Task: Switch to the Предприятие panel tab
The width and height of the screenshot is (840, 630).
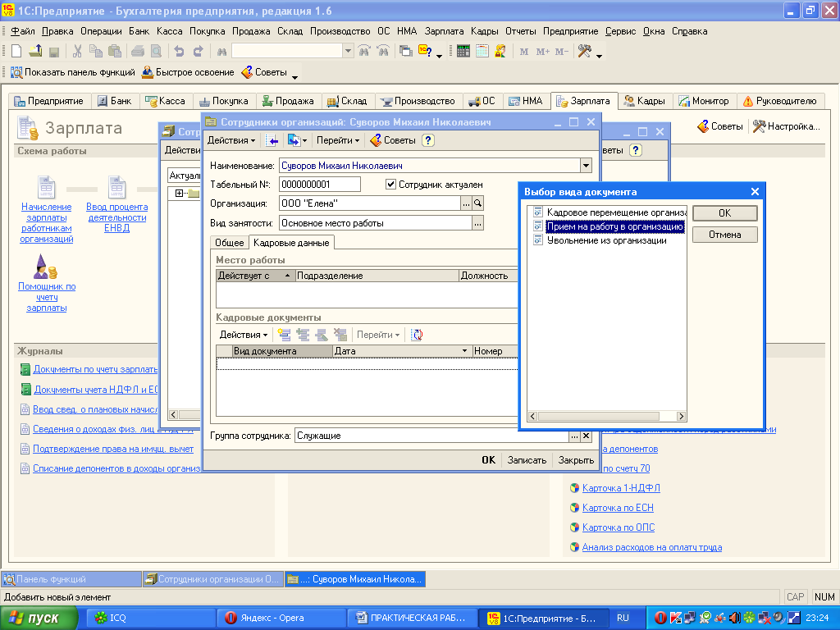Action: [x=49, y=101]
